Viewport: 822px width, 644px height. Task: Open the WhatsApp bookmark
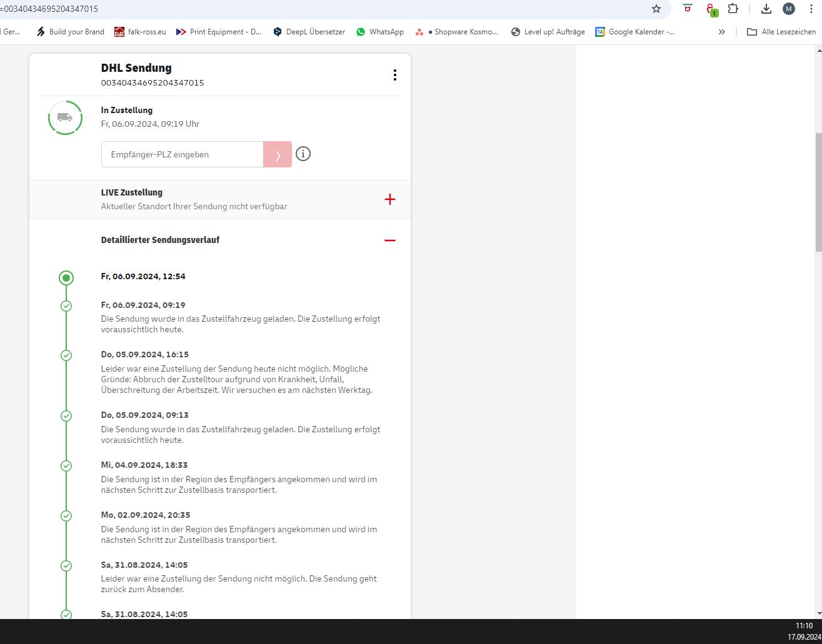coord(380,32)
